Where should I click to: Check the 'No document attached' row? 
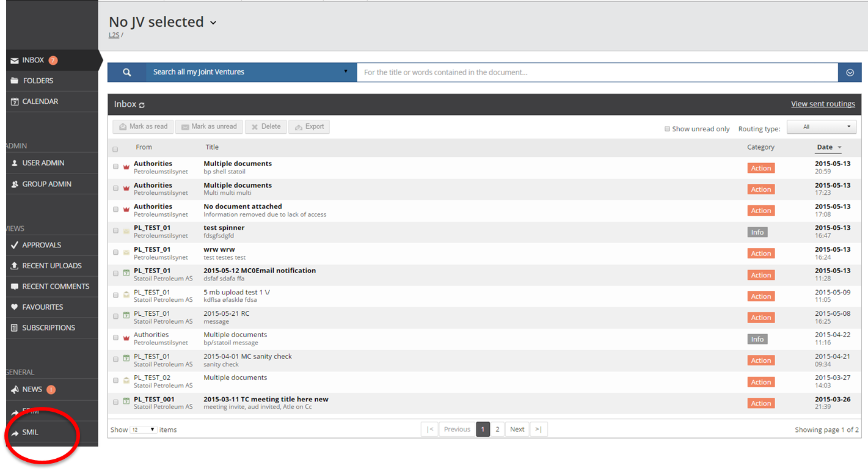pyautogui.click(x=115, y=210)
